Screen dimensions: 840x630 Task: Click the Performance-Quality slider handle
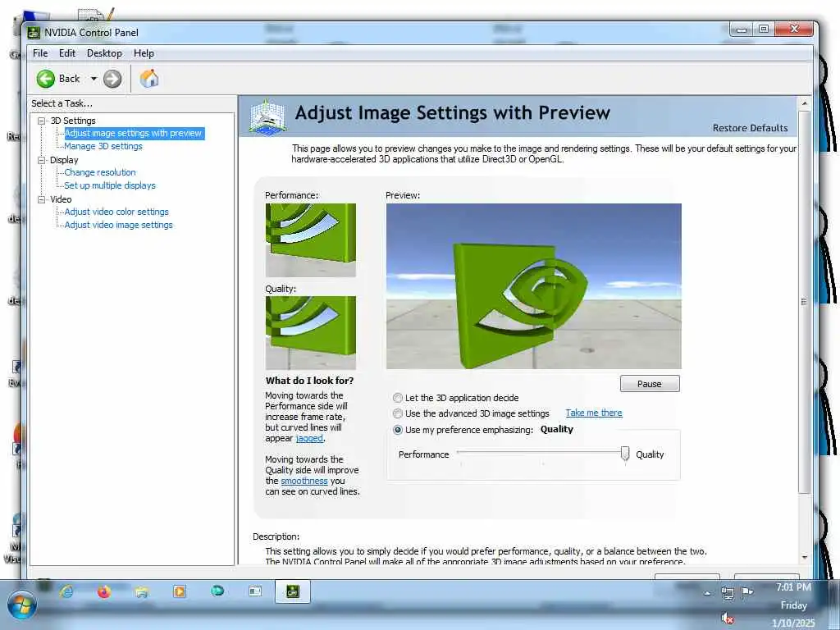624,454
